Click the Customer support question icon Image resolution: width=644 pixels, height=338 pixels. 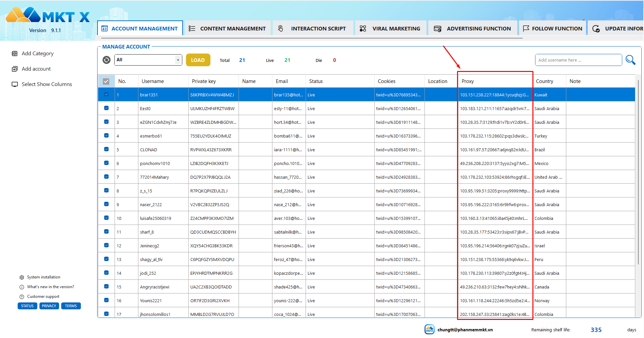click(x=22, y=297)
